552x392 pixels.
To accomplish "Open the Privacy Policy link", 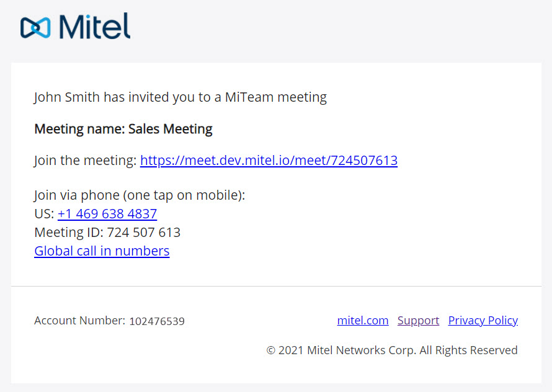I will pyautogui.click(x=483, y=321).
